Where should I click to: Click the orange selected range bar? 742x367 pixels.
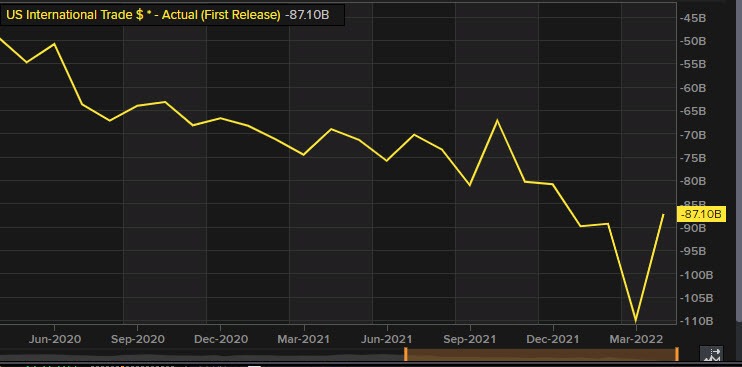coord(541,354)
